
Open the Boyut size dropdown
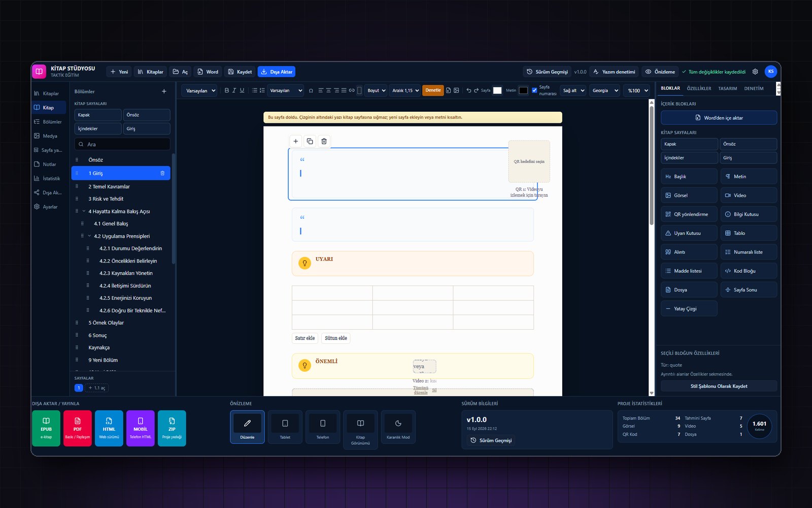pos(376,90)
